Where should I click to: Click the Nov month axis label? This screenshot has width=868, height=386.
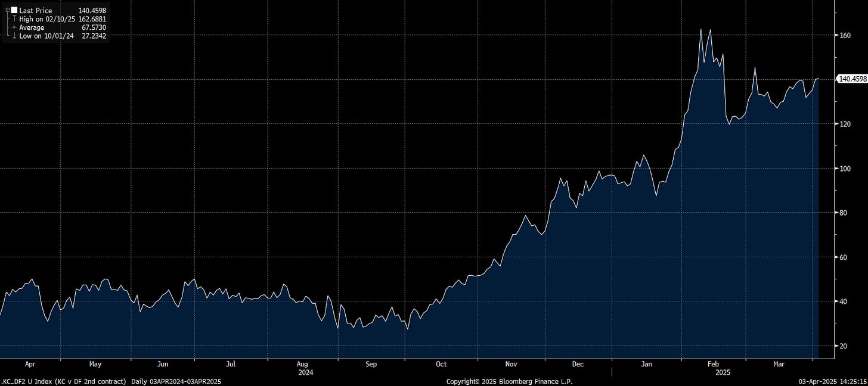pyautogui.click(x=511, y=363)
